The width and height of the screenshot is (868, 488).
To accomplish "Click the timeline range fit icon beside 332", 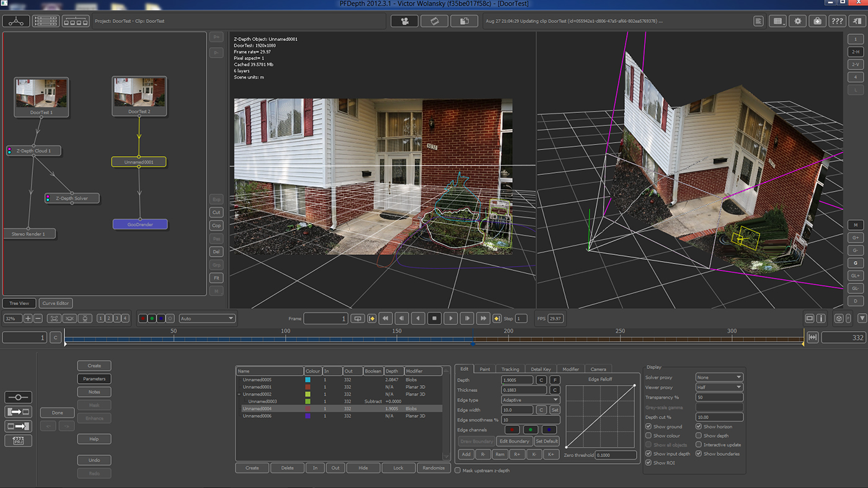I will pos(813,337).
